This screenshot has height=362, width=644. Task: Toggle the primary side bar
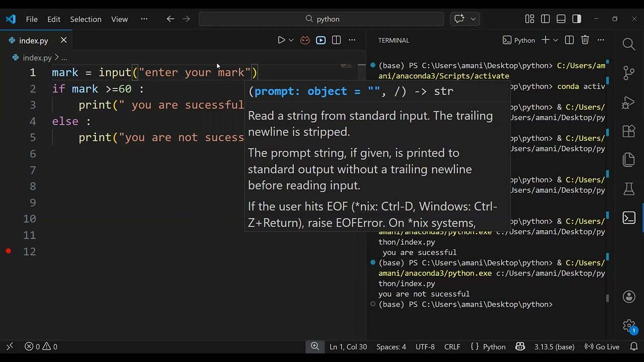point(545,19)
